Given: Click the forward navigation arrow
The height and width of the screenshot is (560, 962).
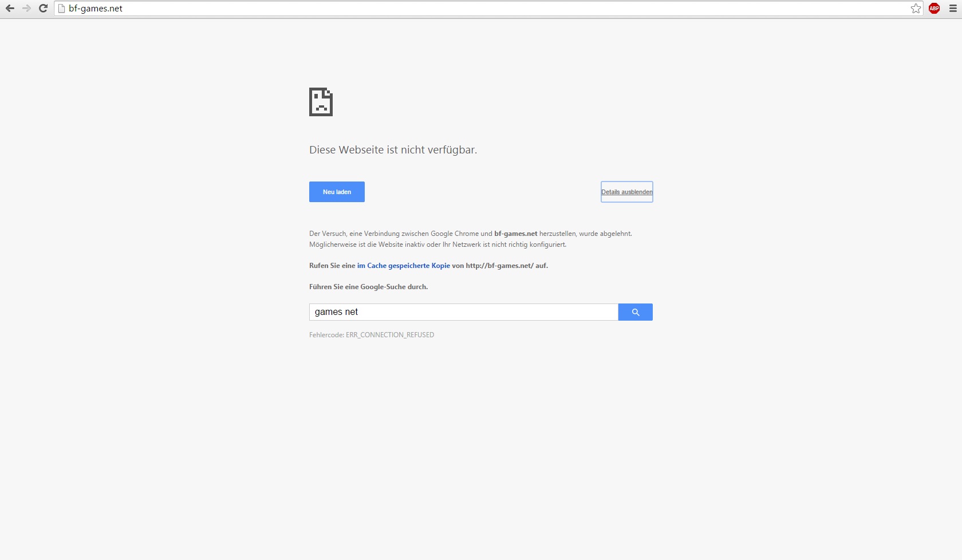Looking at the screenshot, I should tap(26, 9).
